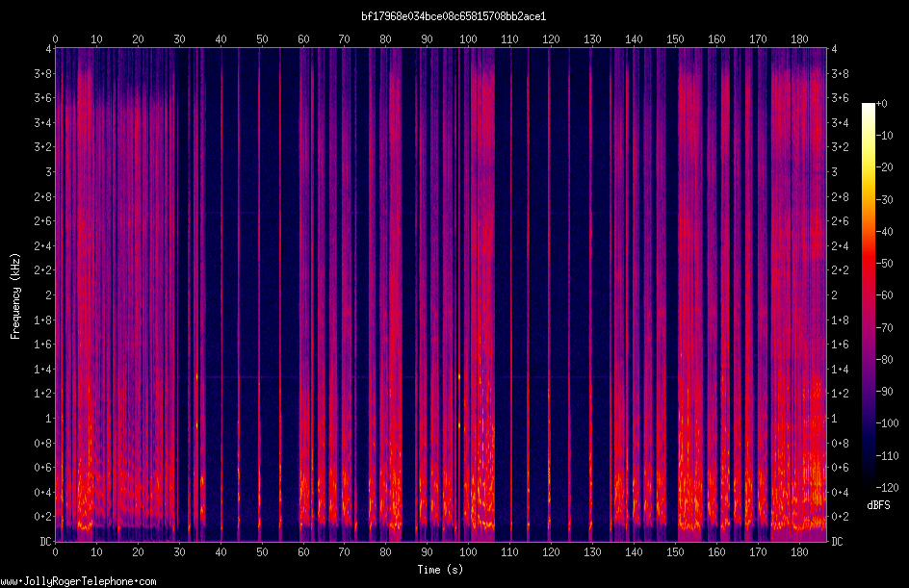
Task: Select the "-10" value on the dBFS scale
Action: click(x=885, y=136)
